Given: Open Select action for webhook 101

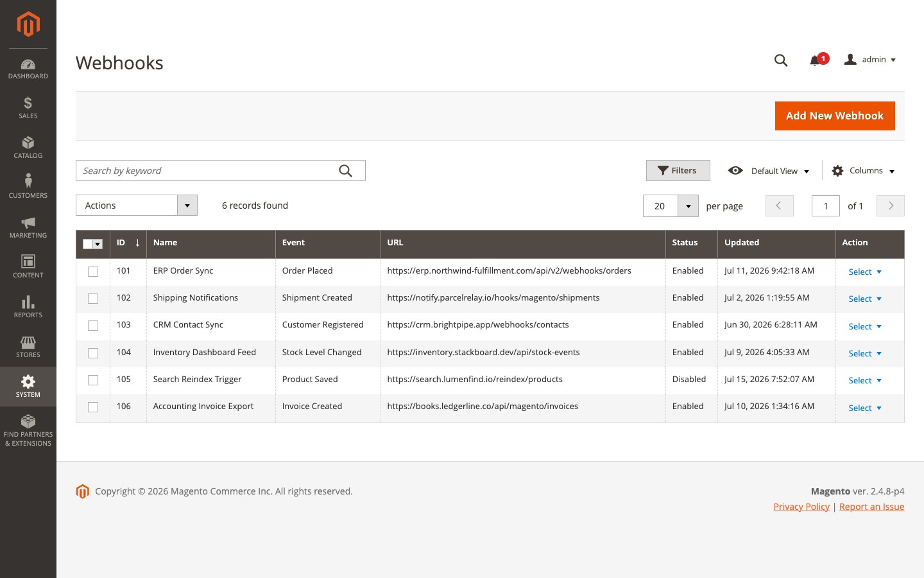Looking at the screenshot, I should pos(865,272).
